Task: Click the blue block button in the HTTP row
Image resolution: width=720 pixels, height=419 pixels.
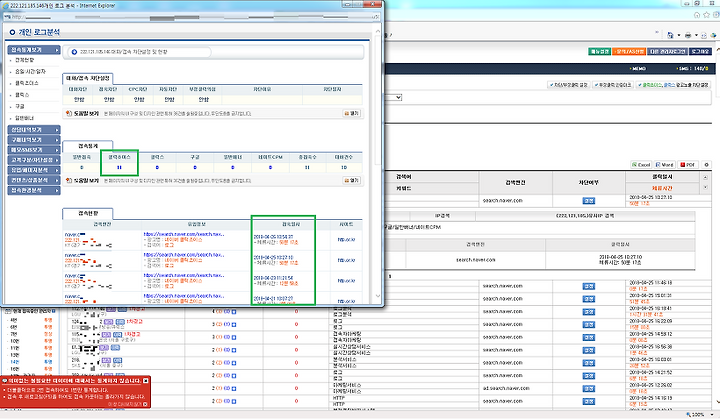Action: [589, 402]
